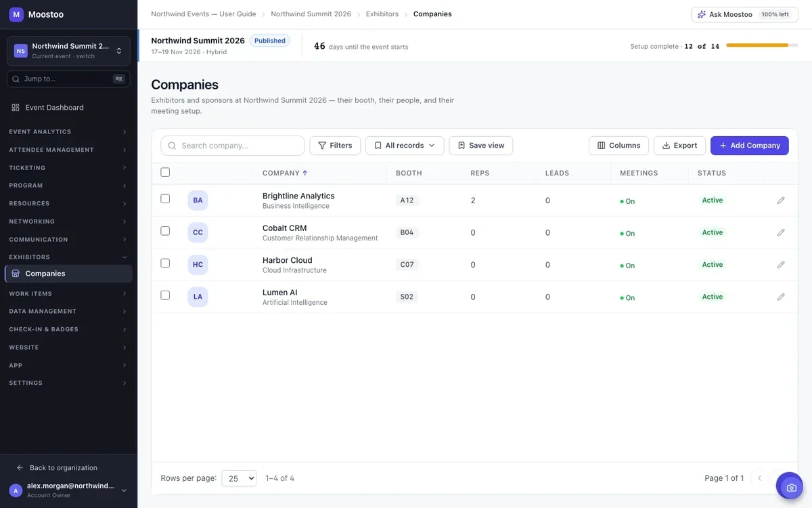Screen dimensions: 812x508
Task: Click the HC company avatar
Action: 198,265
